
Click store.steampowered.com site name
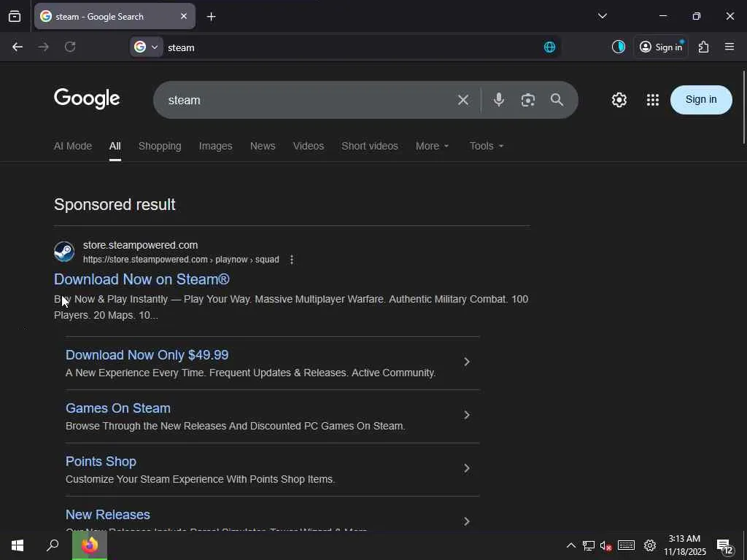click(140, 245)
